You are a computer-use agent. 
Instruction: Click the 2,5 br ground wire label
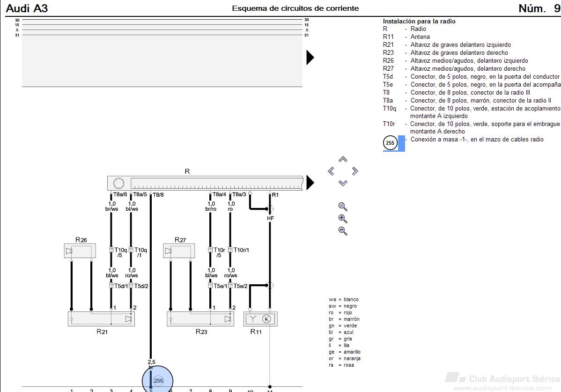tap(151, 364)
